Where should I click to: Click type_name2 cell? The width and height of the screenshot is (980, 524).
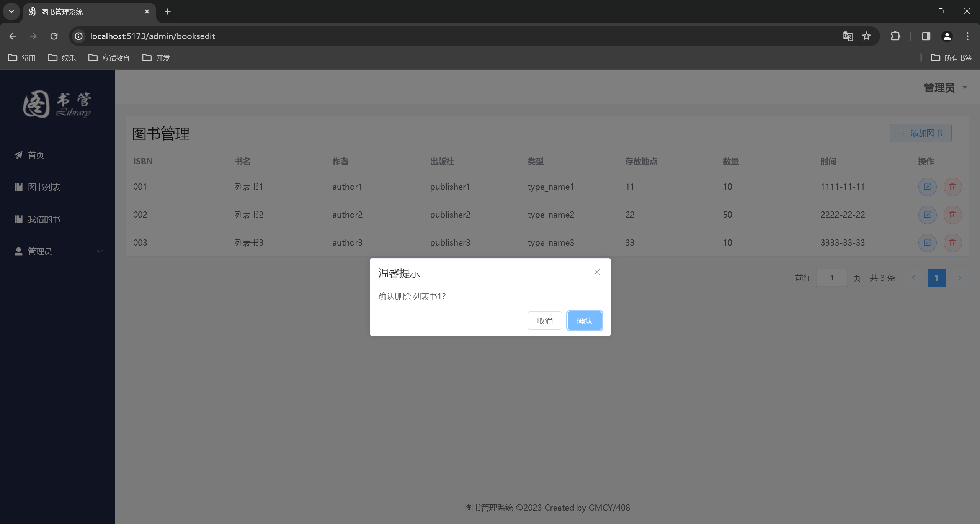click(x=551, y=215)
